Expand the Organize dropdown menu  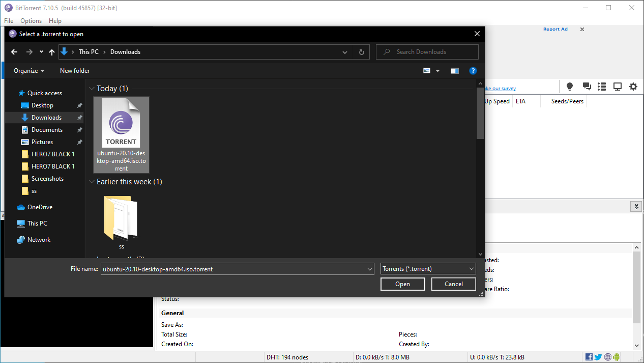pos(29,71)
